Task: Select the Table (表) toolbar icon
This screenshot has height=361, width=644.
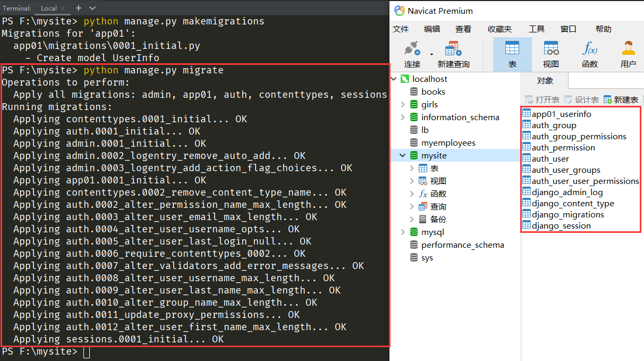Action: [x=512, y=49]
